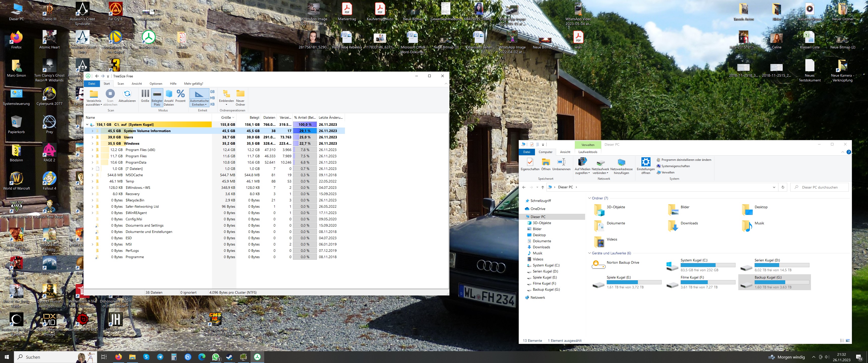
Task: Click System Kugel (C:) drive usage bar
Action: (707, 265)
